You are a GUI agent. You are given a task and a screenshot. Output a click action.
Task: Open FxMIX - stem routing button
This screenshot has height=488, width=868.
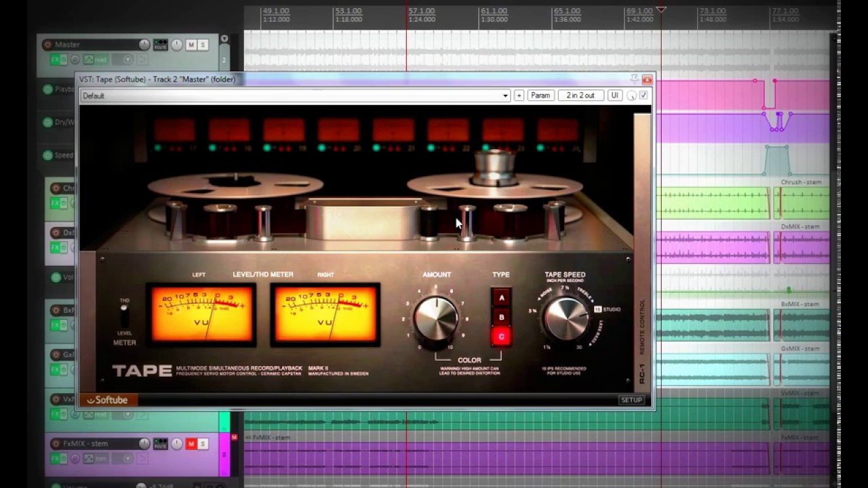[160, 444]
